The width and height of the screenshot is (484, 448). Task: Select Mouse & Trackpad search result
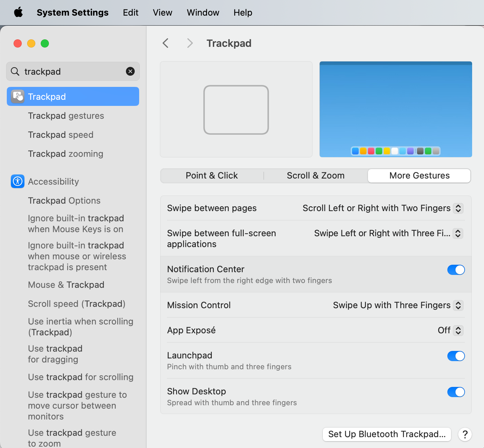[66, 285]
